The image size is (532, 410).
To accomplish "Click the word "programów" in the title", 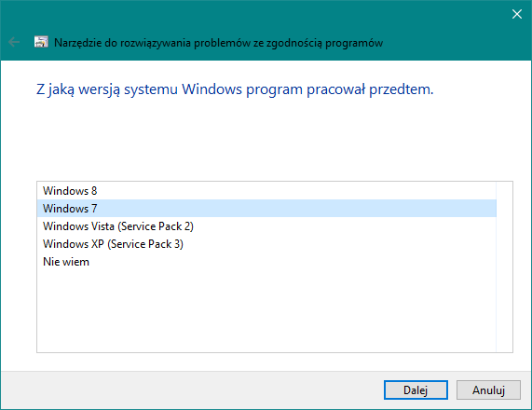I will (x=354, y=43).
